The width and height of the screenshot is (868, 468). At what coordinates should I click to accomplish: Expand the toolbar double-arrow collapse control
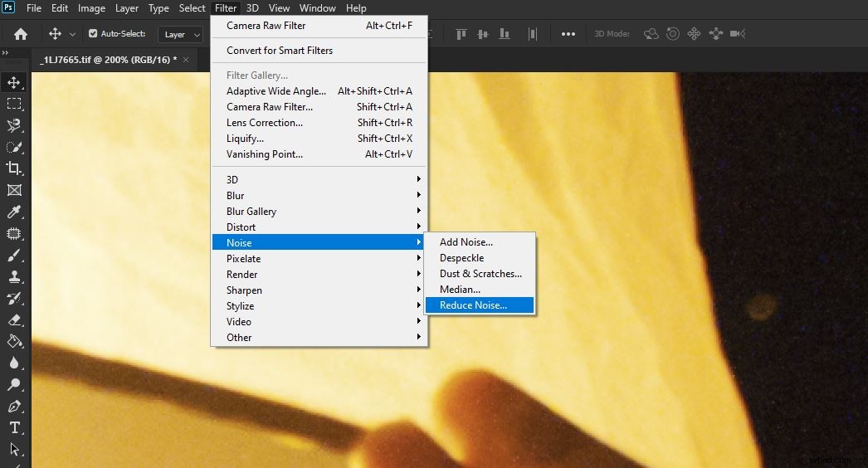click(x=5, y=52)
